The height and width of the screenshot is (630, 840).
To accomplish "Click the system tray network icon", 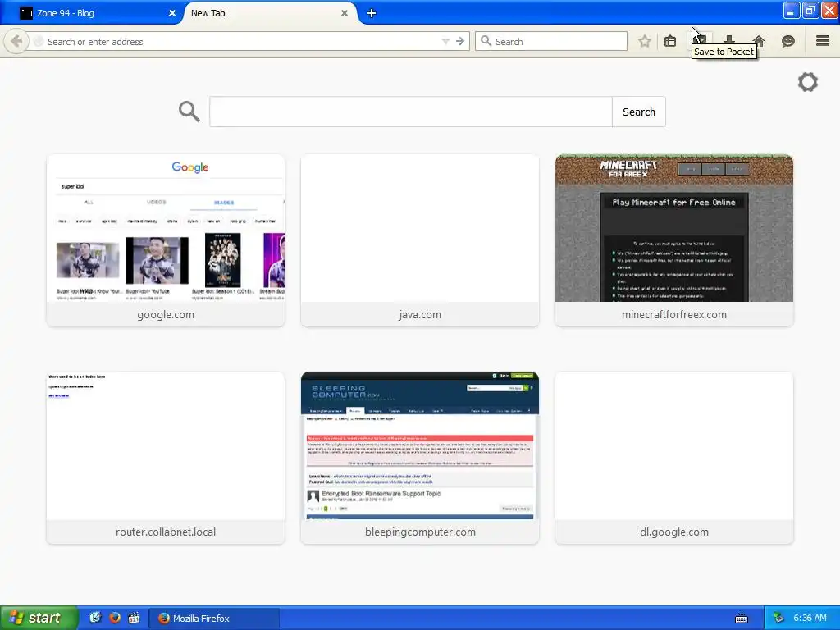I will click(x=778, y=619).
